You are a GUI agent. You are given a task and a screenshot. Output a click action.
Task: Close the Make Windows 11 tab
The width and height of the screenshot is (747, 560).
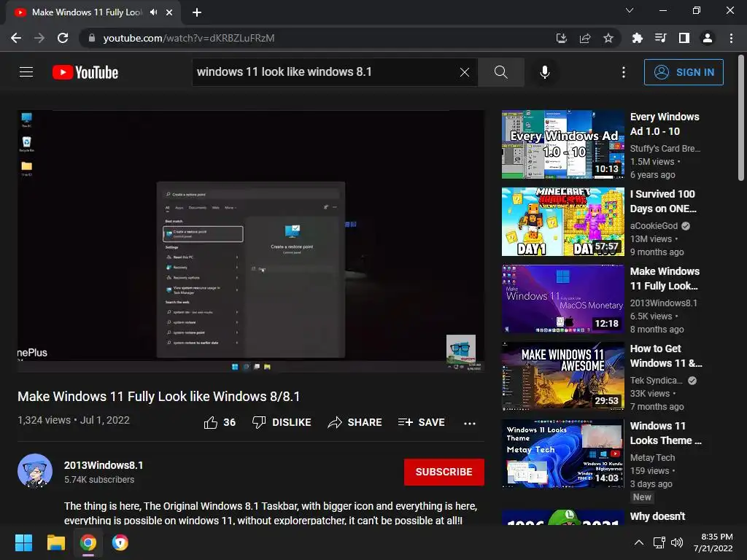click(x=169, y=13)
